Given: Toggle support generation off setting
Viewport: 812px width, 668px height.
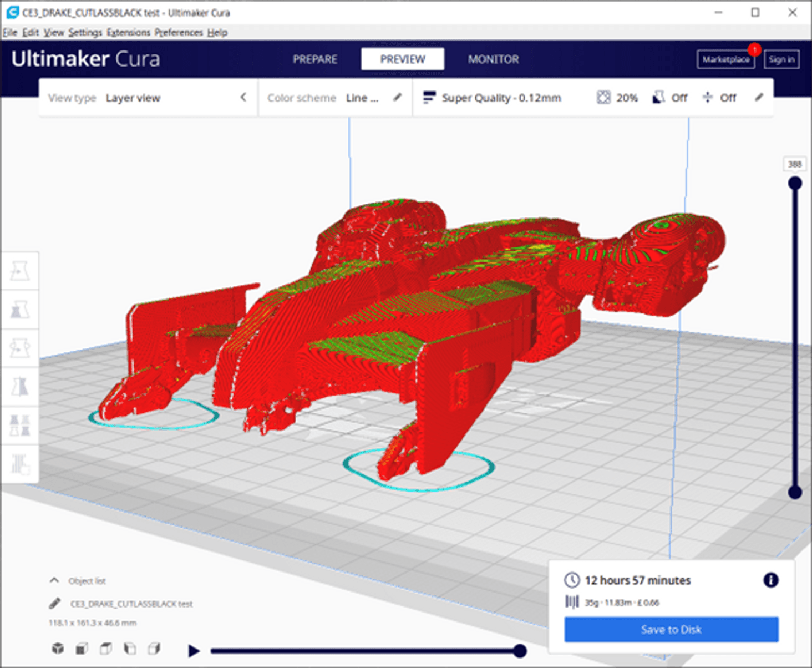Looking at the screenshot, I should [x=669, y=98].
